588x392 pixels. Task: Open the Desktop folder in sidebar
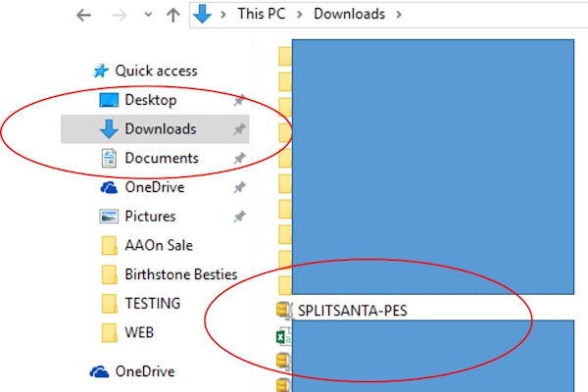pos(150,100)
